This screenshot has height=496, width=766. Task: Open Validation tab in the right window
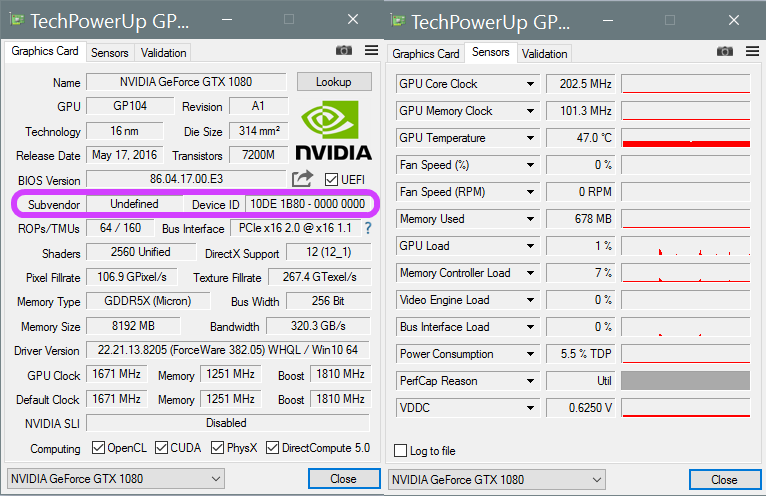coord(545,54)
